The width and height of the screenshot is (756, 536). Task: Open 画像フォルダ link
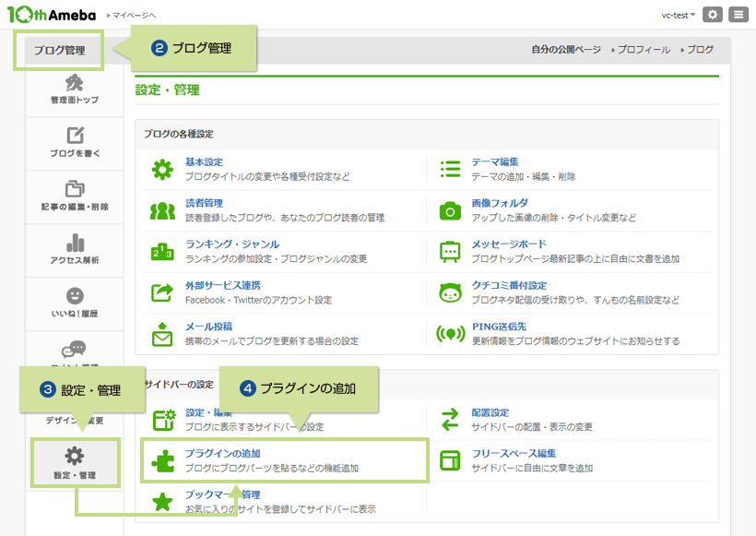click(500, 203)
